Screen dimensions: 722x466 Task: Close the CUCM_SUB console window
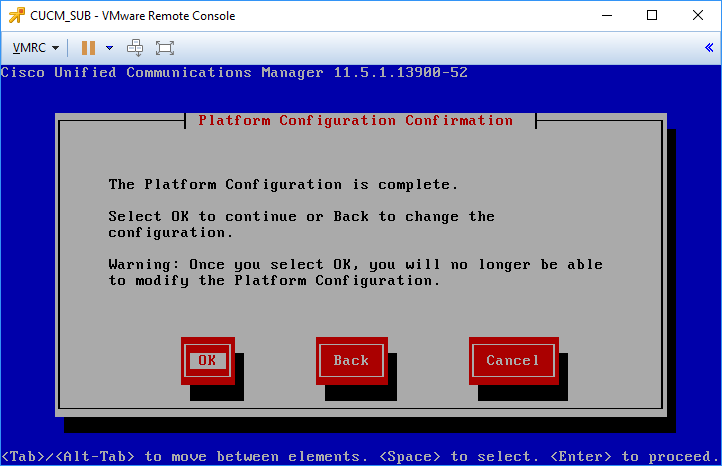[698, 15]
